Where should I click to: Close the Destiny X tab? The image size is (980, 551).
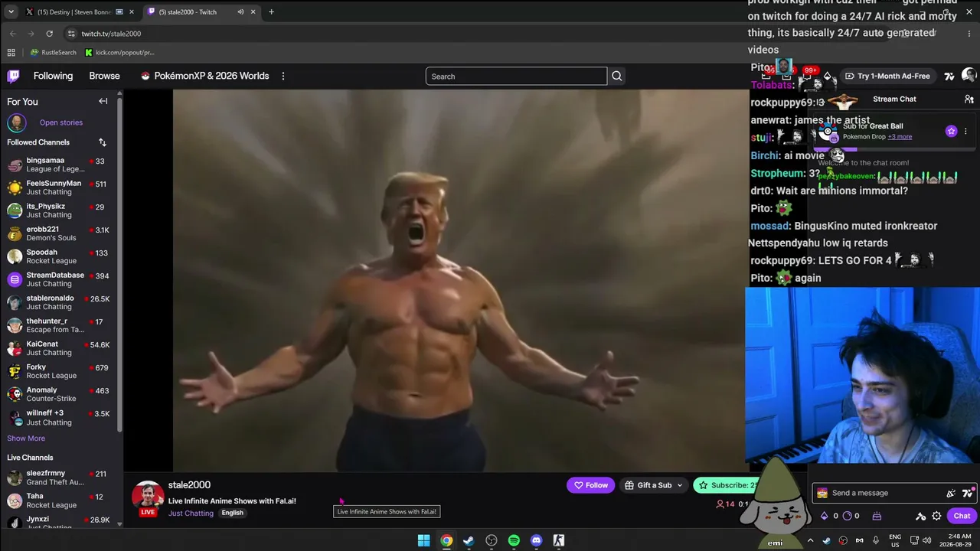click(131, 11)
